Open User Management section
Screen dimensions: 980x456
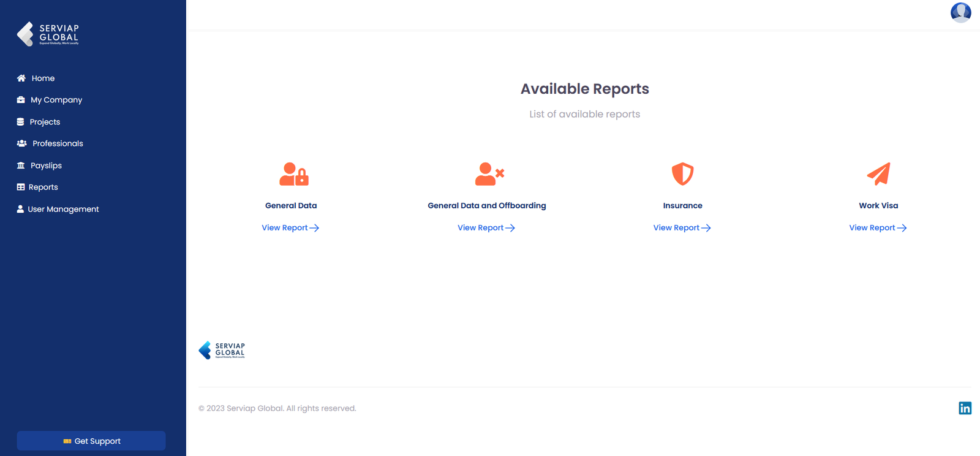coord(63,209)
